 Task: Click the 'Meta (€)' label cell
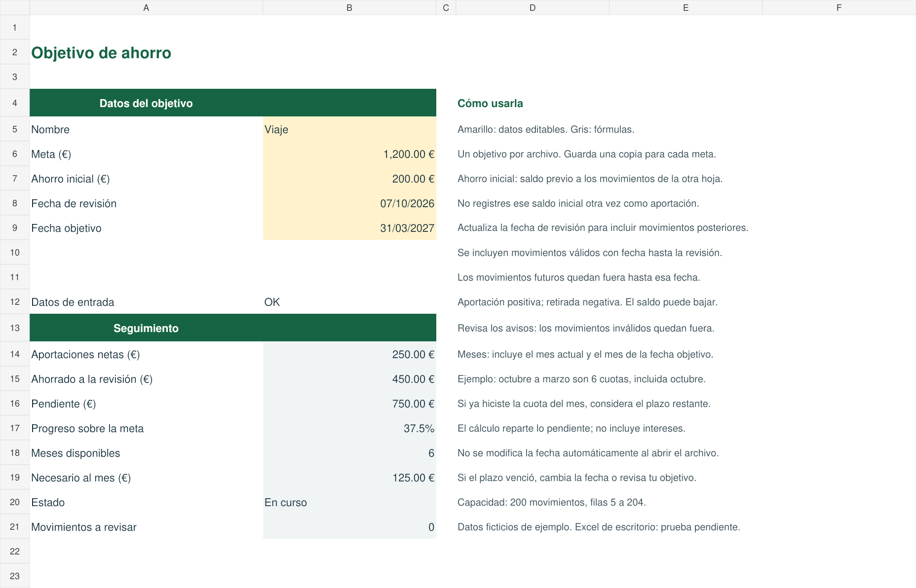pos(146,154)
